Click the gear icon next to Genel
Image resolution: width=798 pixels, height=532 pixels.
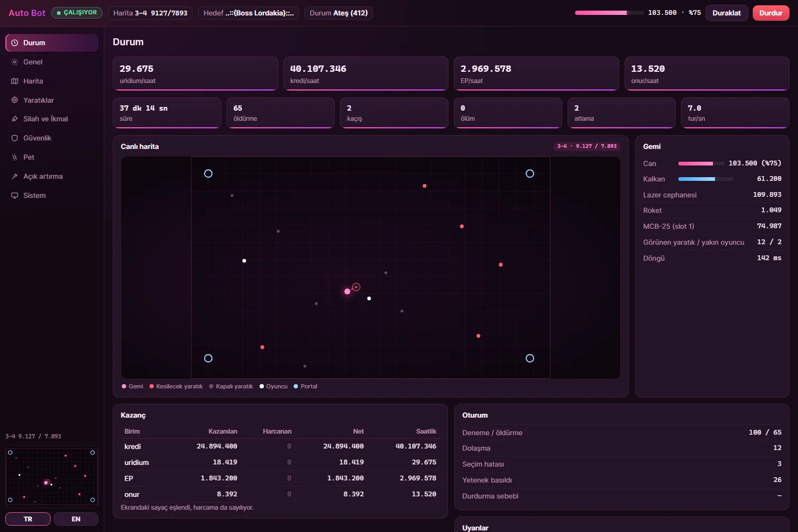(x=15, y=62)
